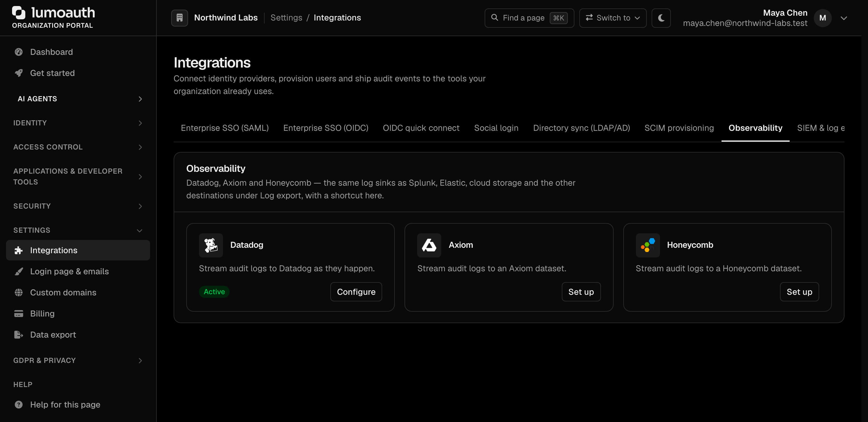The image size is (868, 422).
Task: Click the Find a page search field
Action: [x=529, y=18]
